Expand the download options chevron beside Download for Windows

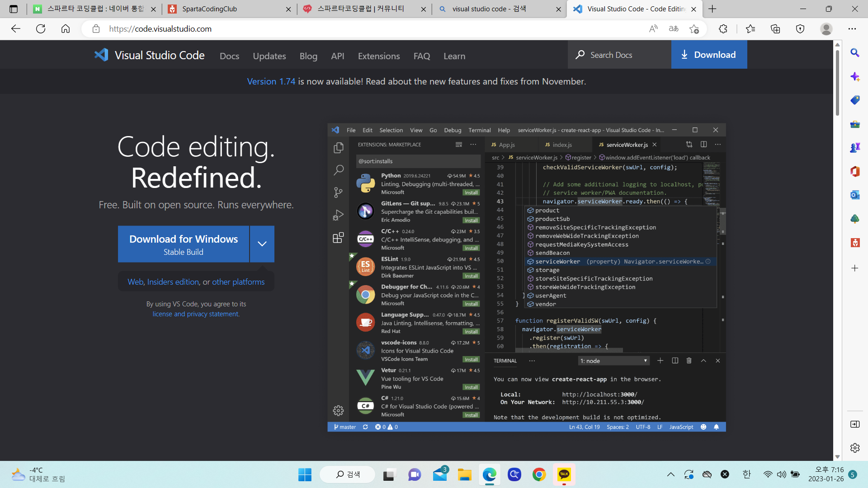coord(262,244)
